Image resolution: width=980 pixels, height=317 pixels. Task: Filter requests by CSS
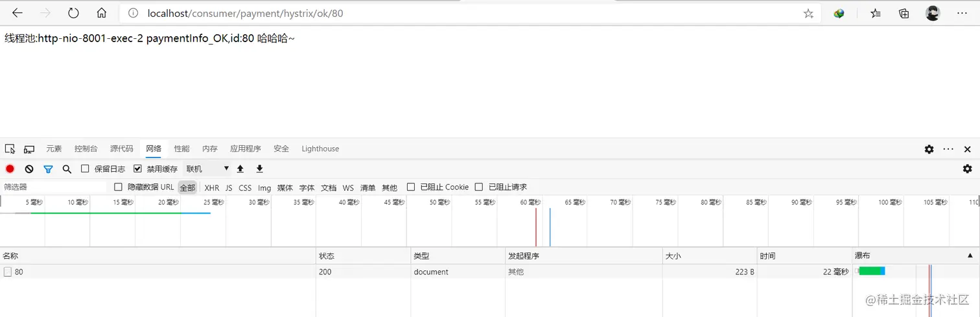pyautogui.click(x=245, y=187)
